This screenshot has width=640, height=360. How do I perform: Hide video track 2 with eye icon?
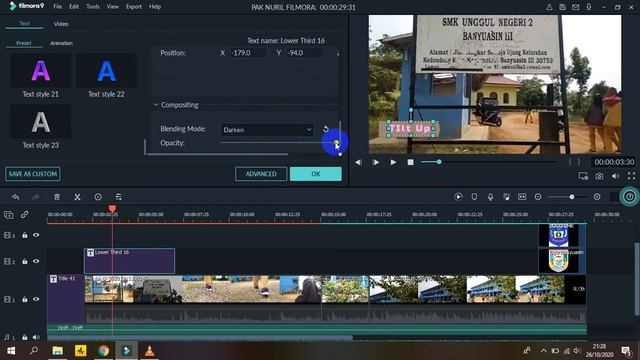[x=36, y=261]
